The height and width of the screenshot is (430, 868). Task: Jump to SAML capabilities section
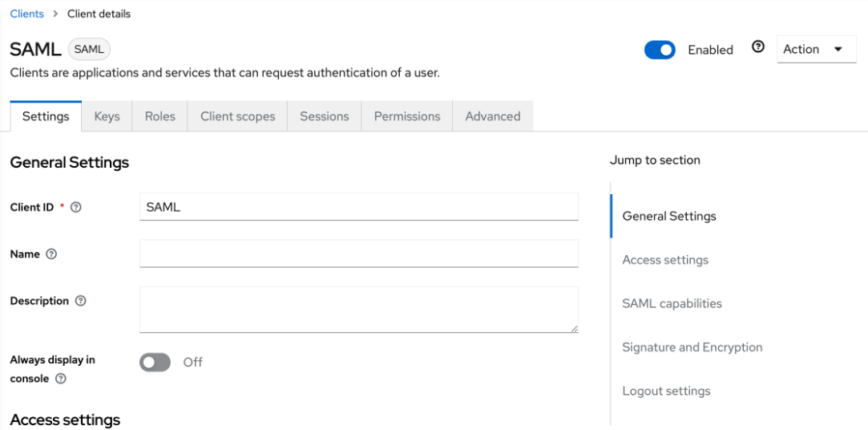pos(672,303)
